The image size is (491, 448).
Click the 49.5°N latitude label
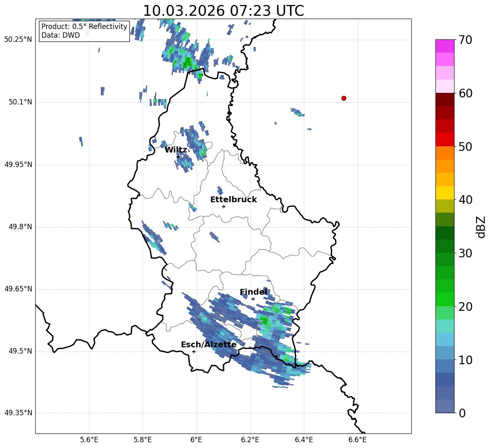(x=20, y=351)
